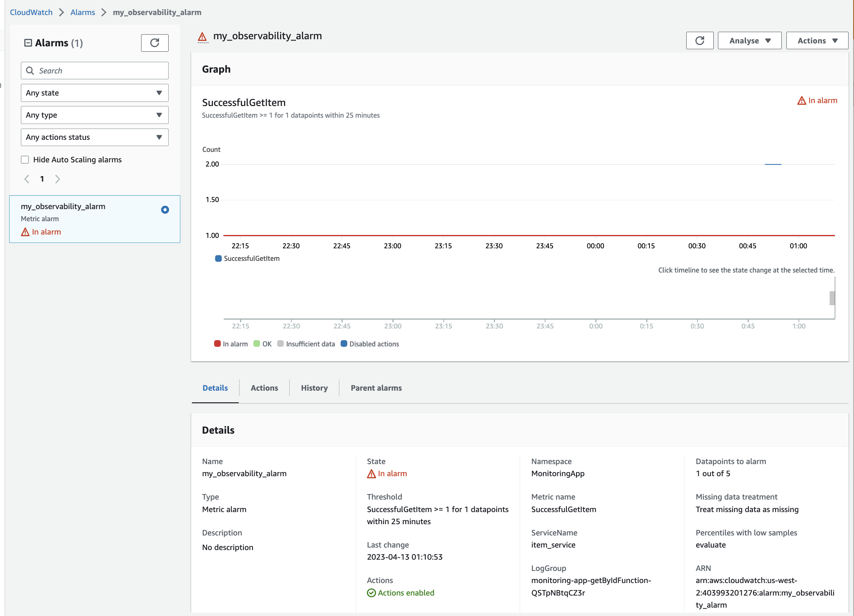Screen dimensions: 854x616
Task: Click 'Actions enabled' status text
Action: [x=406, y=593]
